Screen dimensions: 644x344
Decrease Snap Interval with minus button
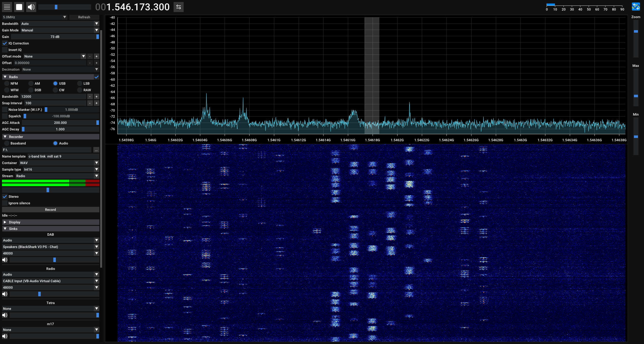coord(90,103)
